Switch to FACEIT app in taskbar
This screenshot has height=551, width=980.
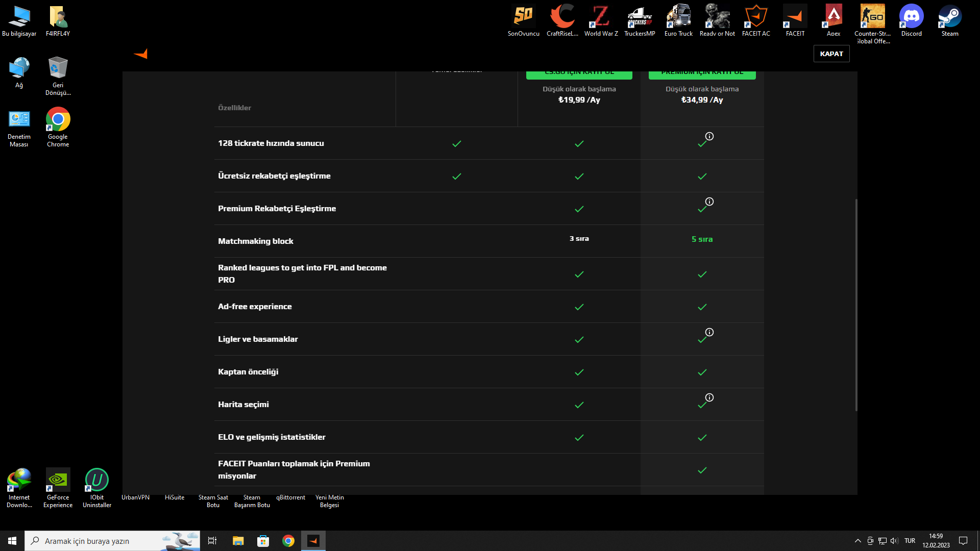(x=313, y=541)
